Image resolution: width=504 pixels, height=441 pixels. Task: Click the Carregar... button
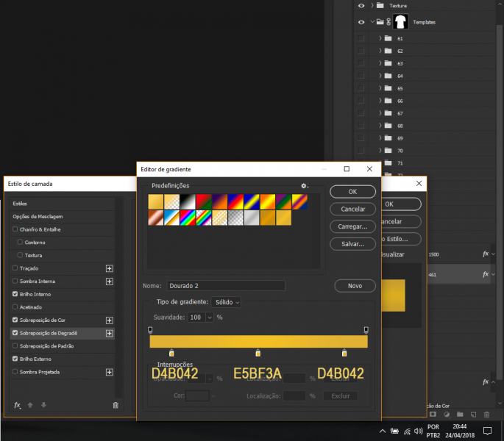pyautogui.click(x=352, y=226)
